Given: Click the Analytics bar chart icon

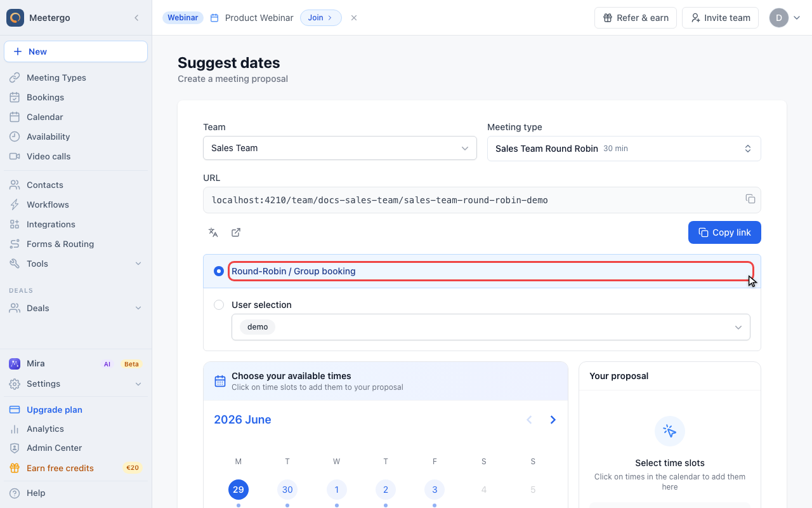Looking at the screenshot, I should point(15,429).
